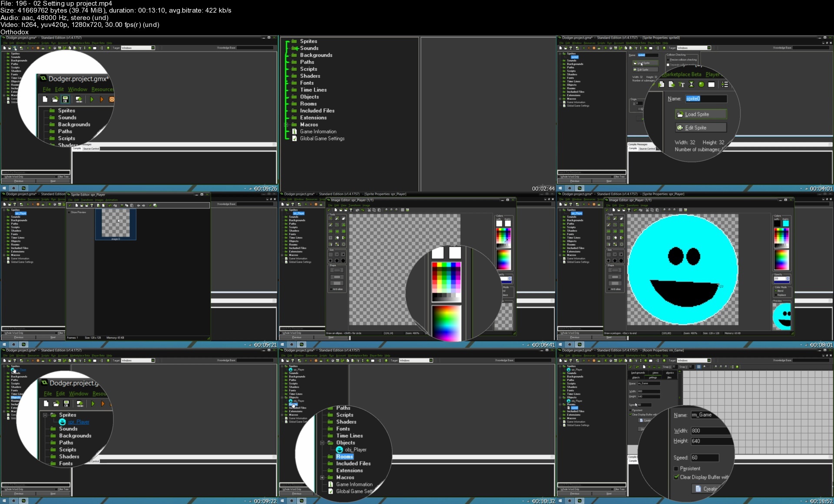Viewport: 834px width, 504px height.
Task: Click green checkmark in 00:11:52 room editor toolbar
Action: pos(630,367)
